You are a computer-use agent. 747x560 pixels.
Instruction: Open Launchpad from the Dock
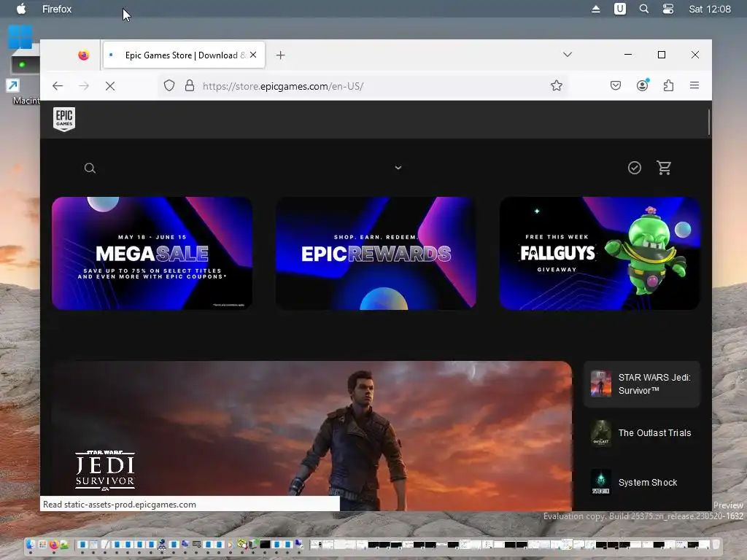pyautogui.click(x=42, y=544)
